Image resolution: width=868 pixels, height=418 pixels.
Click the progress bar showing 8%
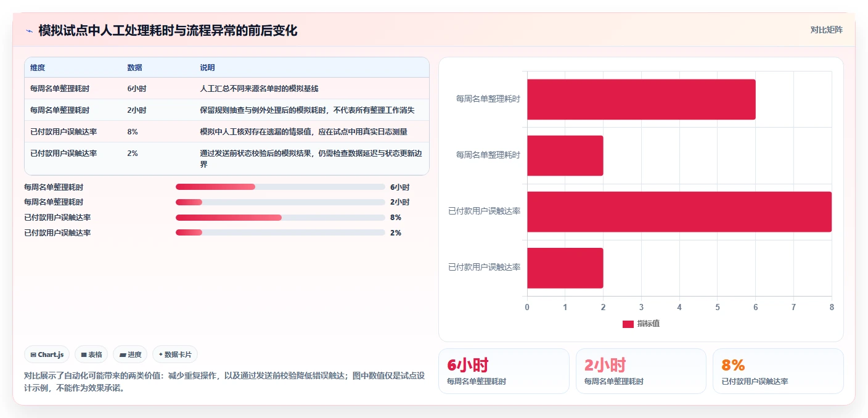pos(280,218)
